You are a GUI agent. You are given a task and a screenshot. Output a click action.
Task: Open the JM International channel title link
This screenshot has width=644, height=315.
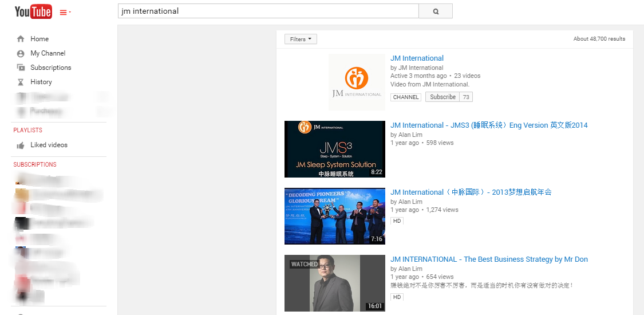417,58
